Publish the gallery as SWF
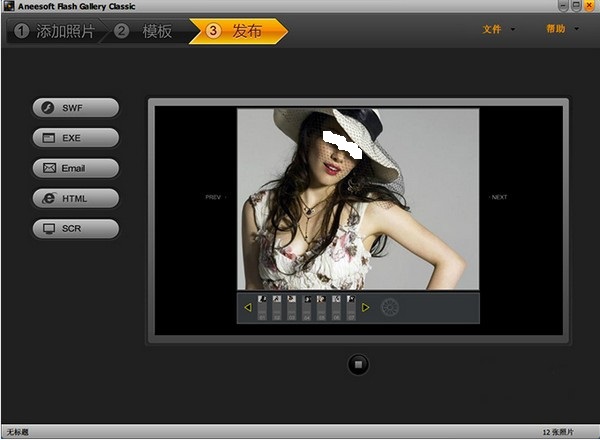The width and height of the screenshot is (600, 440). [x=76, y=108]
